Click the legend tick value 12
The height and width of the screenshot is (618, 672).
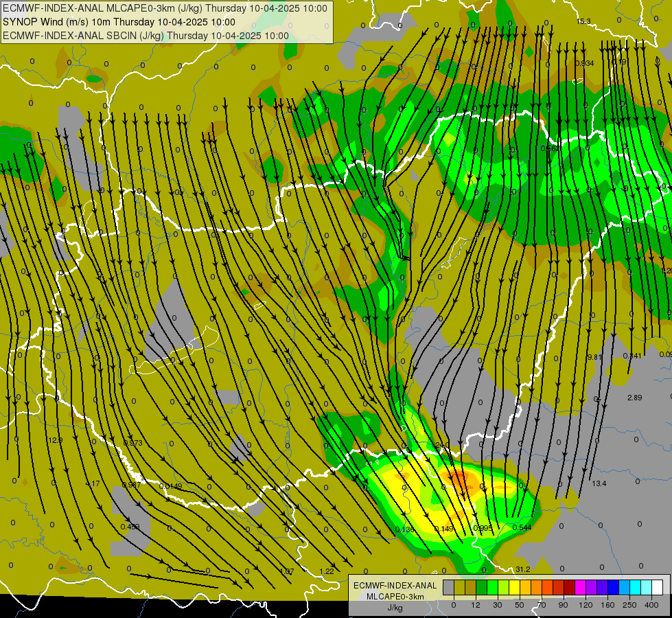[476, 605]
